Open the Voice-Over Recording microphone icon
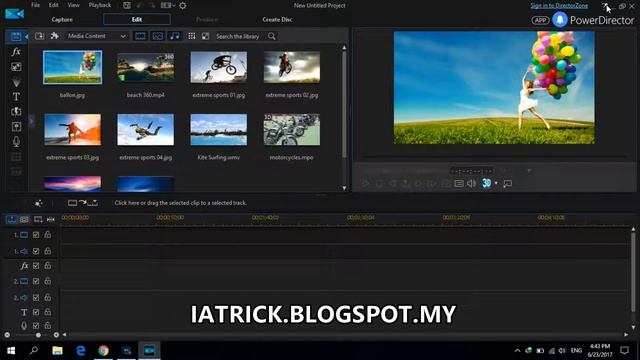 tap(16, 141)
